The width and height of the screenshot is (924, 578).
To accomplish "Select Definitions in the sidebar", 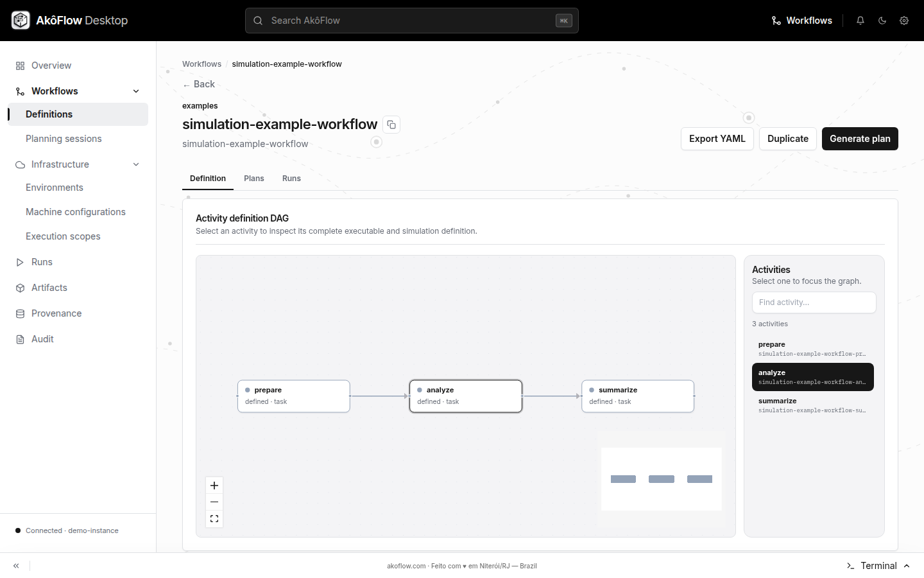I will pyautogui.click(x=78, y=114).
